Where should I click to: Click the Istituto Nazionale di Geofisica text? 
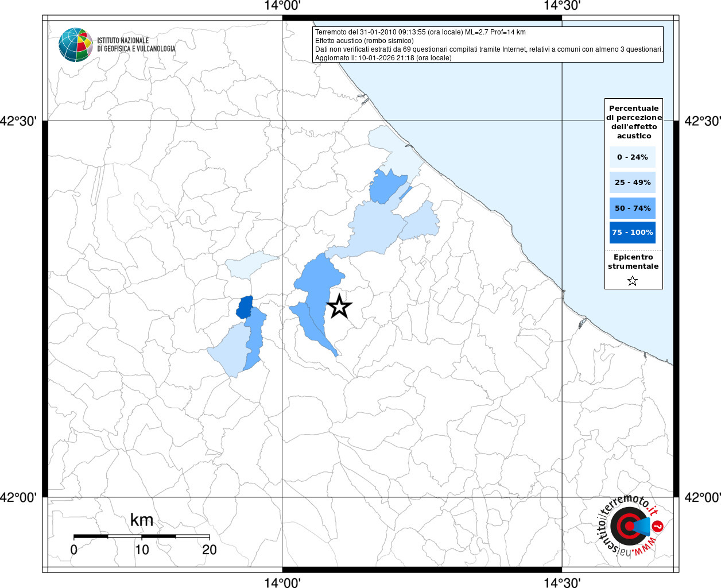(136, 45)
